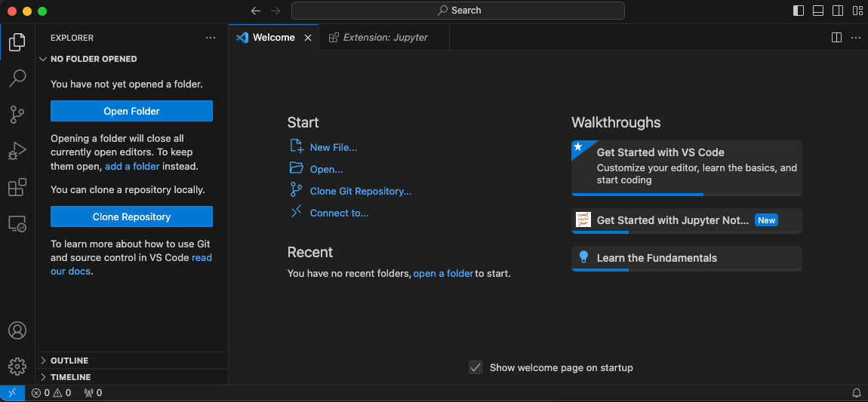Toggle Show welcome page on startup checkbox
868x402 pixels.
pos(476,368)
